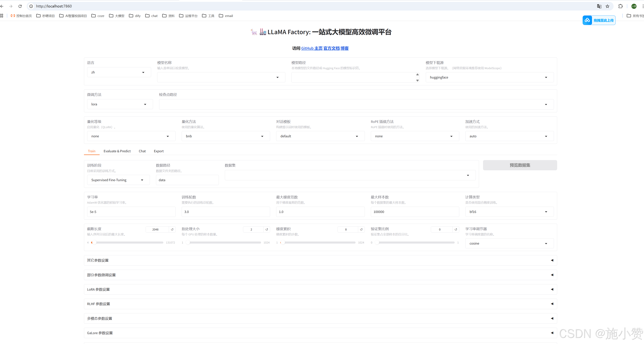This screenshot has height=344, width=644.
Task: Reset the 批处理大小 value
Action: (x=267, y=229)
